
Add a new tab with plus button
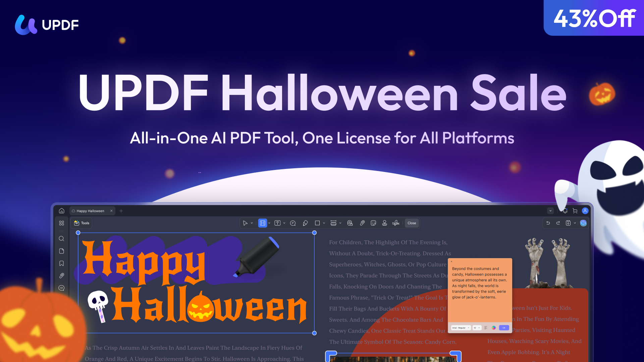[121, 211]
